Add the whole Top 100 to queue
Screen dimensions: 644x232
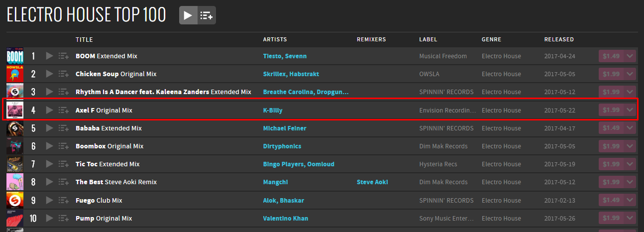click(x=206, y=15)
